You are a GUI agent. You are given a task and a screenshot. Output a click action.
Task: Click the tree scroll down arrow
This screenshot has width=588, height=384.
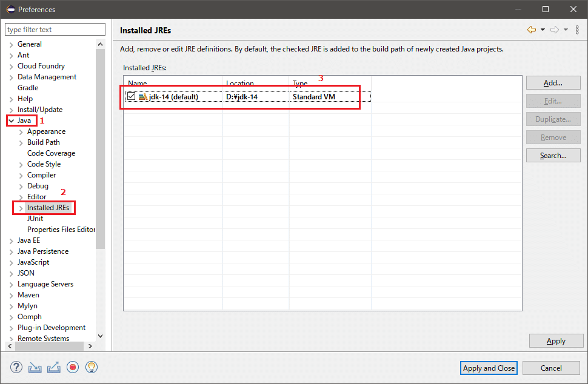(100, 336)
